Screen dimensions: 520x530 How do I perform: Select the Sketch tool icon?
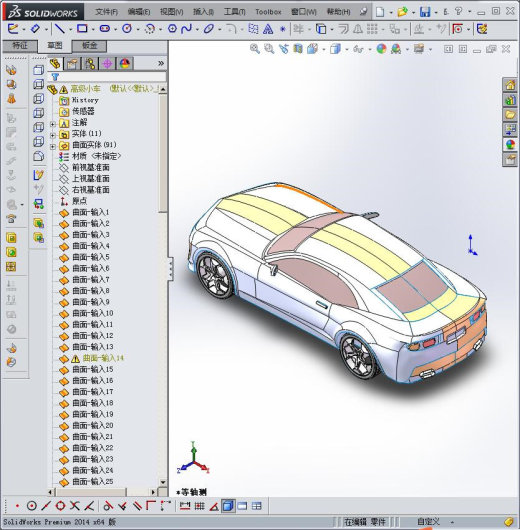click(x=13, y=29)
